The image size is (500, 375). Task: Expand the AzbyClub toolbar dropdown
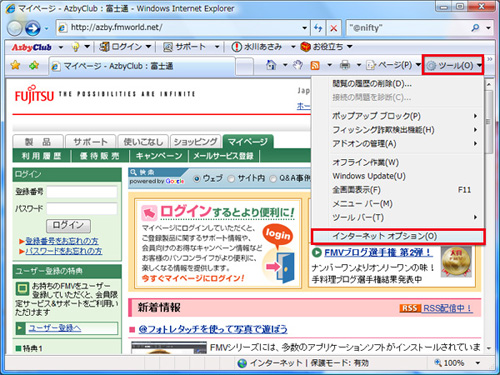pyautogui.click(x=61, y=47)
